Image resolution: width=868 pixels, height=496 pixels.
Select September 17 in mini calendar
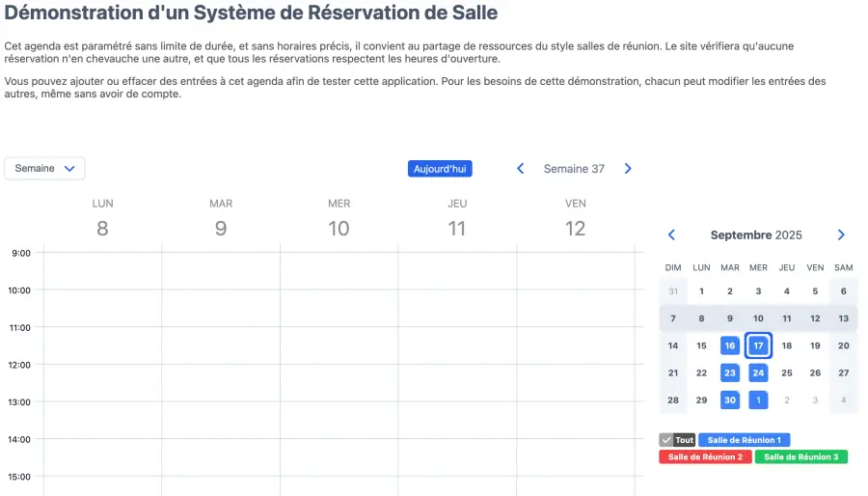point(759,345)
